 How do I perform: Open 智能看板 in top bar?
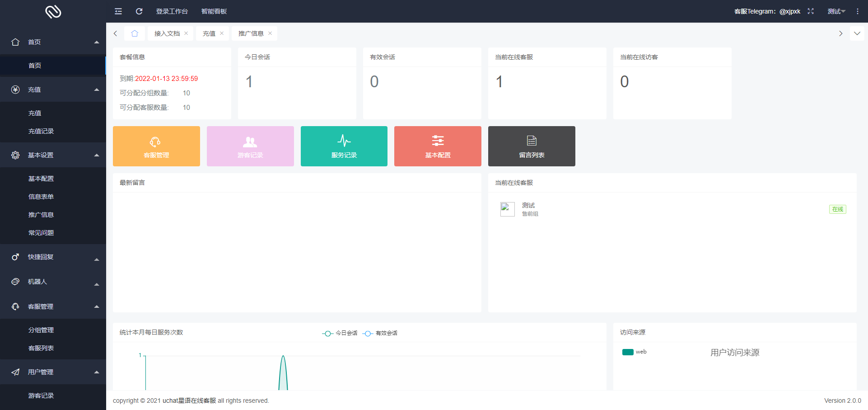point(214,11)
